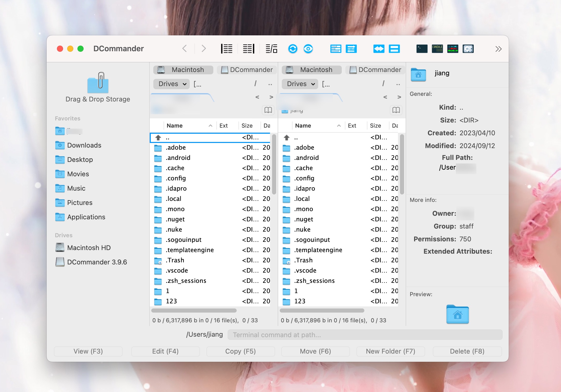
Task: Select the GPU monitor icon
Action: (x=452, y=49)
